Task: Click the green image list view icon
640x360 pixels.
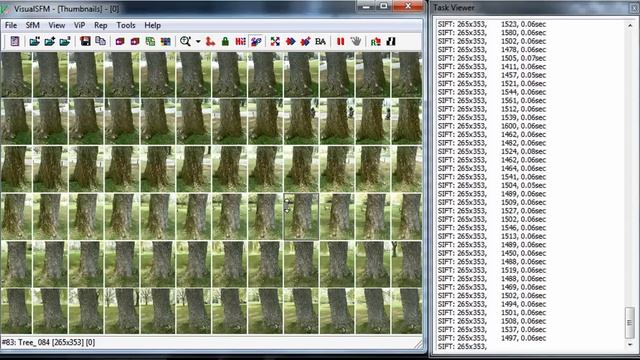Action: tap(150, 41)
